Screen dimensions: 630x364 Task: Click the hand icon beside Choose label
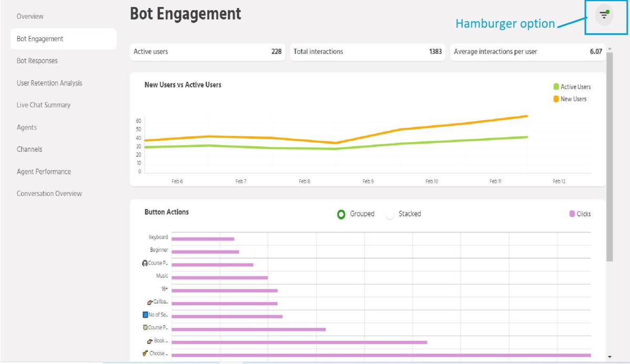(145, 353)
